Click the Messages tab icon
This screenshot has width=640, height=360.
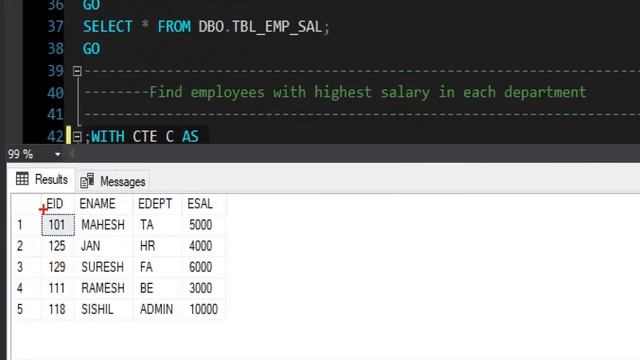[87, 180]
